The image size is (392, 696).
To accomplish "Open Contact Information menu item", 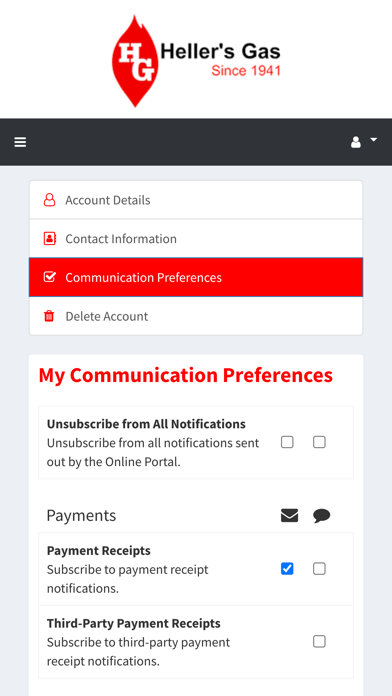I will click(196, 238).
